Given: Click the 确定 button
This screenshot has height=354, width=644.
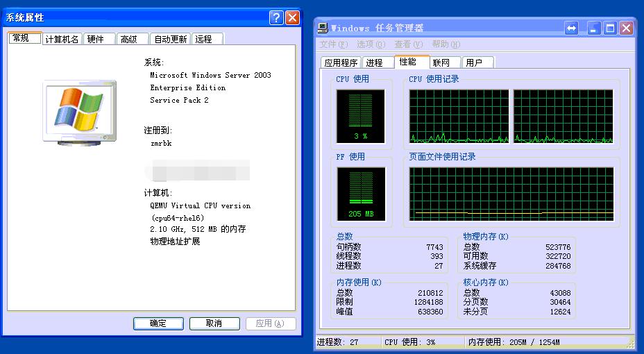Looking at the screenshot, I should click(x=158, y=323).
